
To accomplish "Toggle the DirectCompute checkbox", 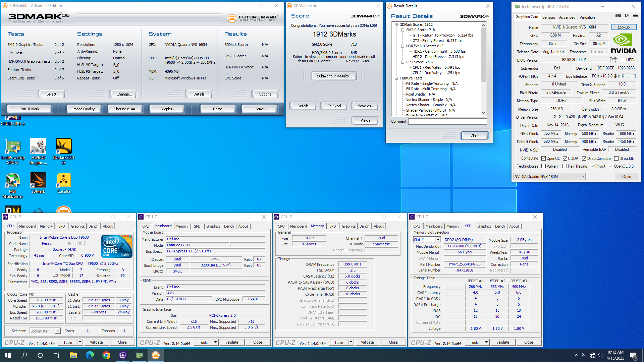I will 584,159.
